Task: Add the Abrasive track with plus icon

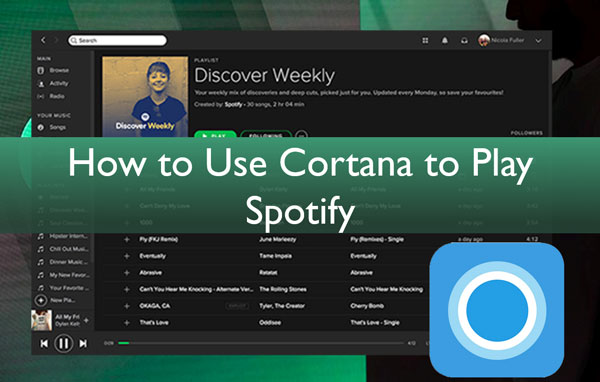Action: point(127,273)
